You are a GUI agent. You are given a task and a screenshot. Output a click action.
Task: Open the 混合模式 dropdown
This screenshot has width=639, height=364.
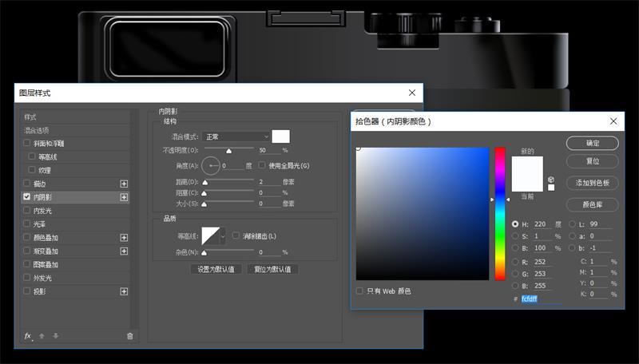coord(236,136)
